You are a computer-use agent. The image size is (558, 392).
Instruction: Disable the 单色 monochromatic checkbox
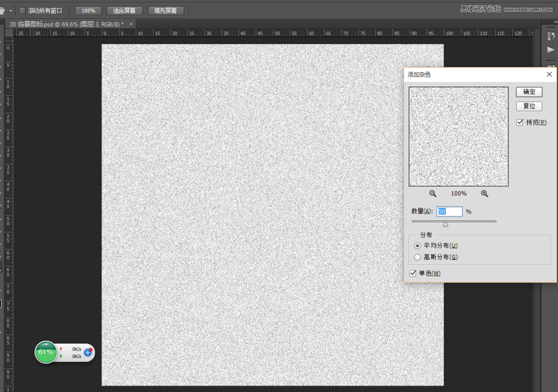pyautogui.click(x=413, y=273)
